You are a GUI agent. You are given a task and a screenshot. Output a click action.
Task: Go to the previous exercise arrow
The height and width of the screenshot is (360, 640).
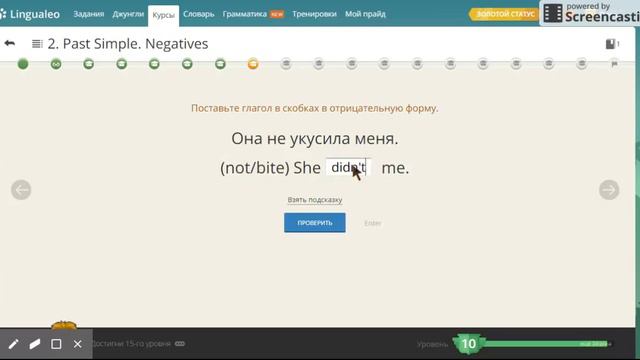(21, 190)
